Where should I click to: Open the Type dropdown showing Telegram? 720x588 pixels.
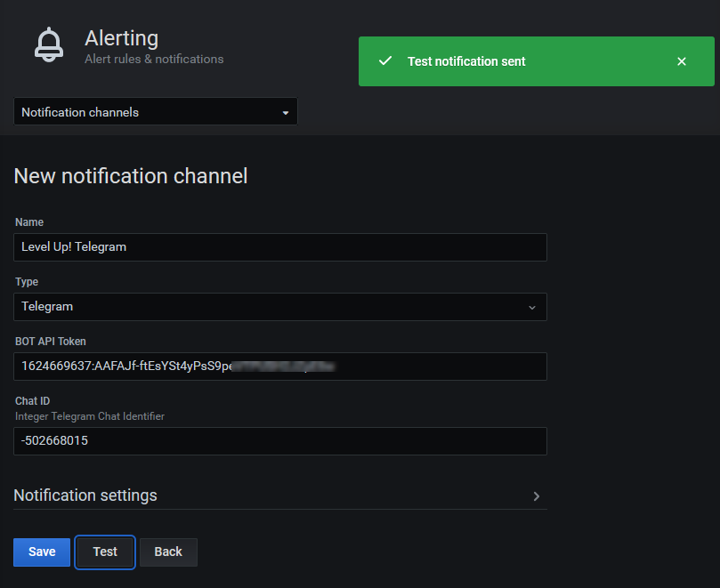[x=279, y=307]
